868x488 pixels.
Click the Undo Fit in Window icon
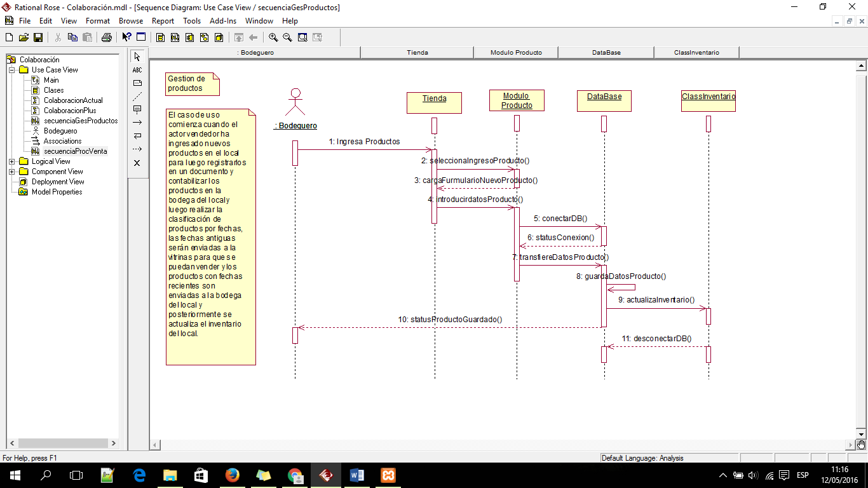point(316,37)
